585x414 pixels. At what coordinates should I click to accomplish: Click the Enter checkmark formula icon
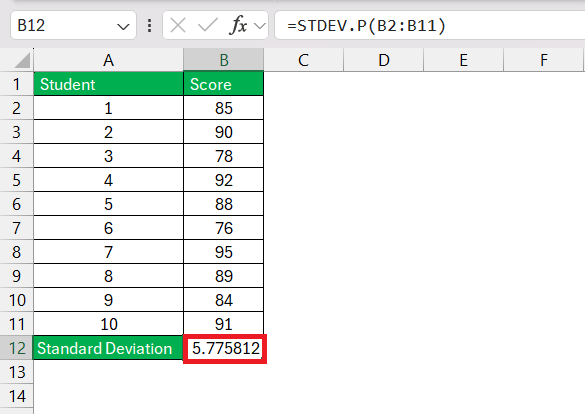tap(207, 26)
